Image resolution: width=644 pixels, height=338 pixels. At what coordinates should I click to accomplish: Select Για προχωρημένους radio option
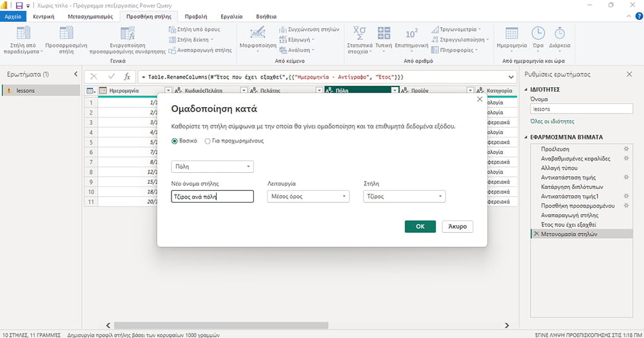tap(208, 141)
